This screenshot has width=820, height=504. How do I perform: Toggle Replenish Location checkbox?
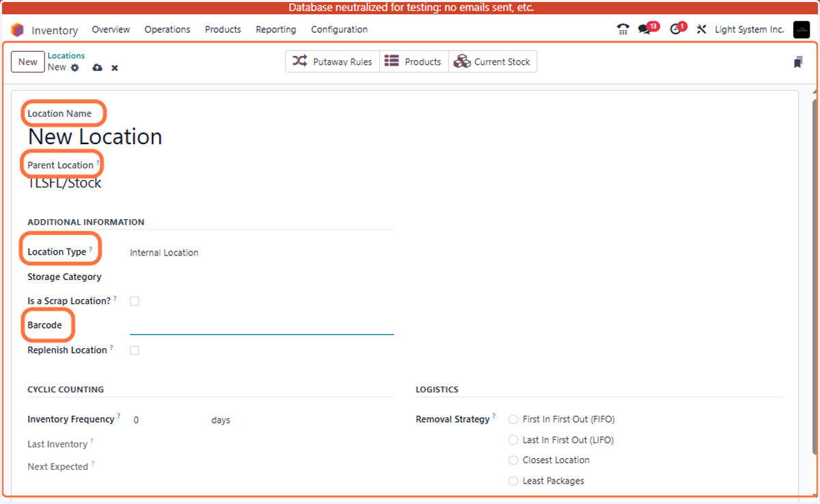135,350
